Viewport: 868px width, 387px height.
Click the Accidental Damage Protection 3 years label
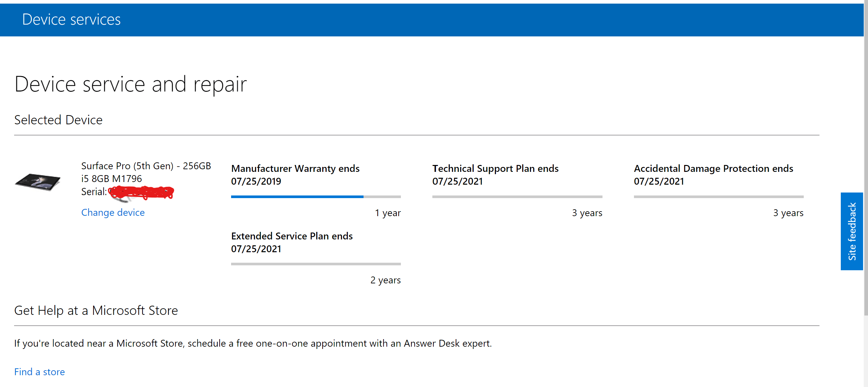tap(788, 213)
